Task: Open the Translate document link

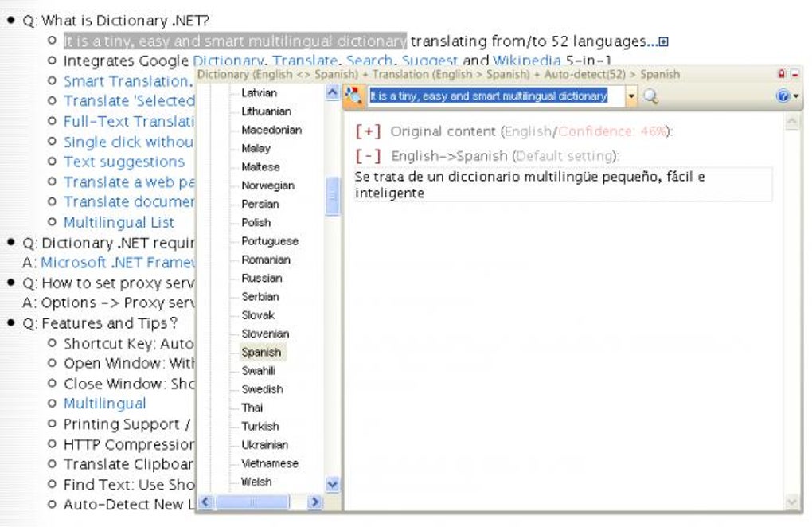Action: click(129, 202)
